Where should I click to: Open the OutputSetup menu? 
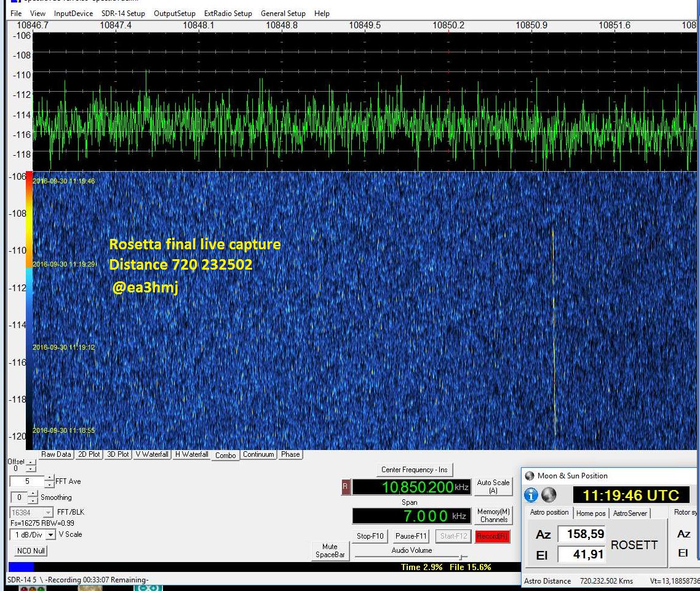pyautogui.click(x=175, y=14)
